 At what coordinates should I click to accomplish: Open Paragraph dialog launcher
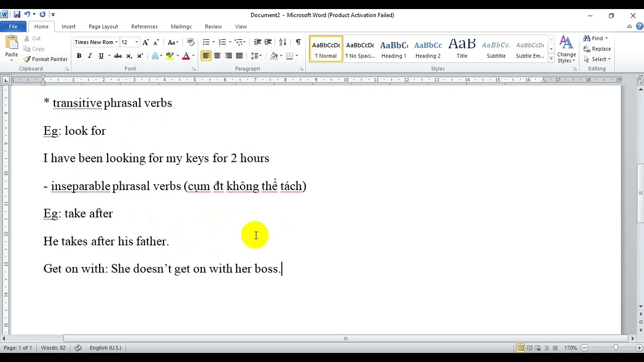click(x=302, y=69)
